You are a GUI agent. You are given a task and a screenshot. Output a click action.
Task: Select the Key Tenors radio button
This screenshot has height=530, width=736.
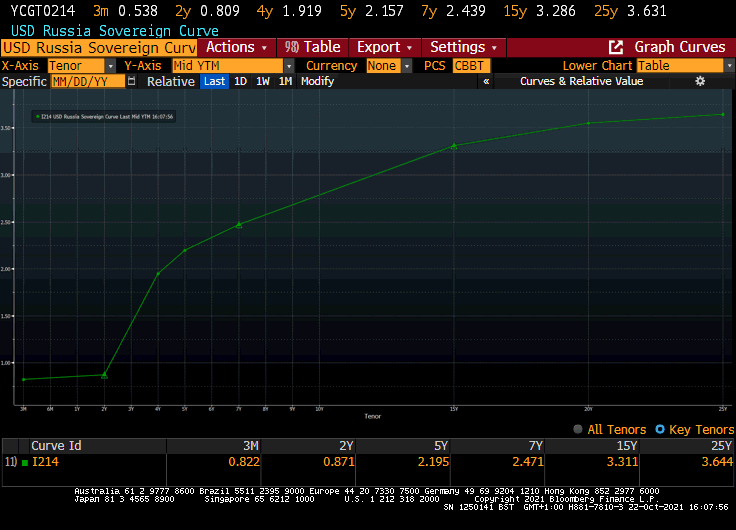[x=660, y=429]
